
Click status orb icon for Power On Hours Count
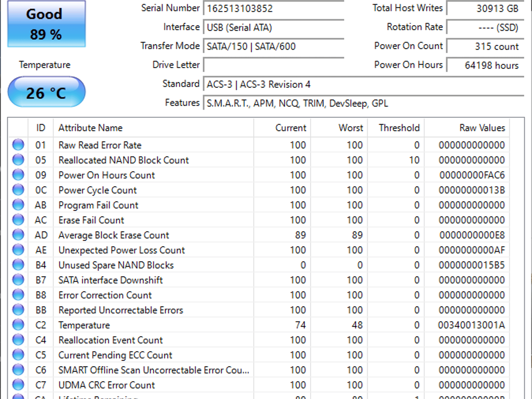coord(18,175)
